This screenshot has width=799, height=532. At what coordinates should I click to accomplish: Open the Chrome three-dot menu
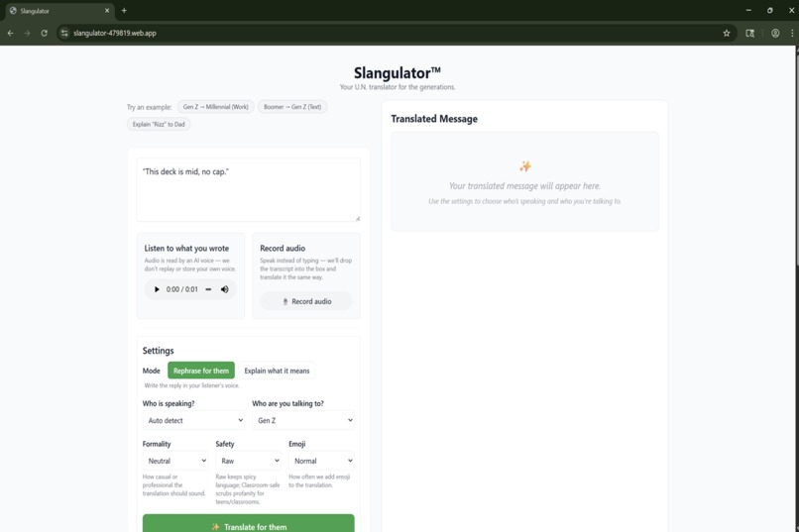792,33
